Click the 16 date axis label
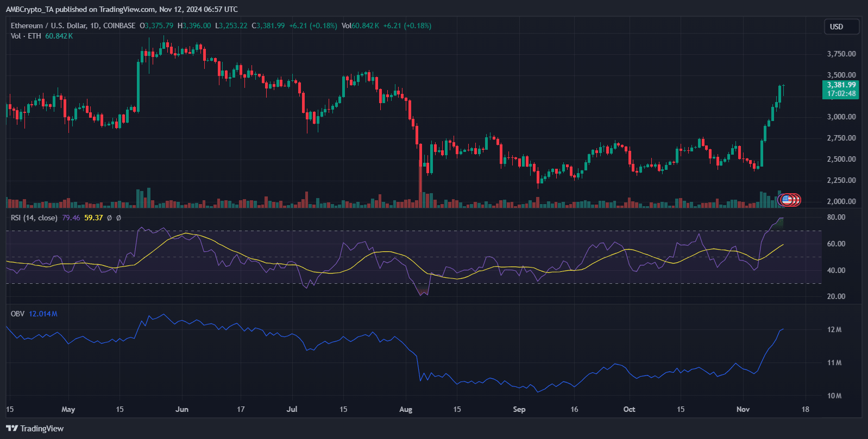 click(575, 409)
